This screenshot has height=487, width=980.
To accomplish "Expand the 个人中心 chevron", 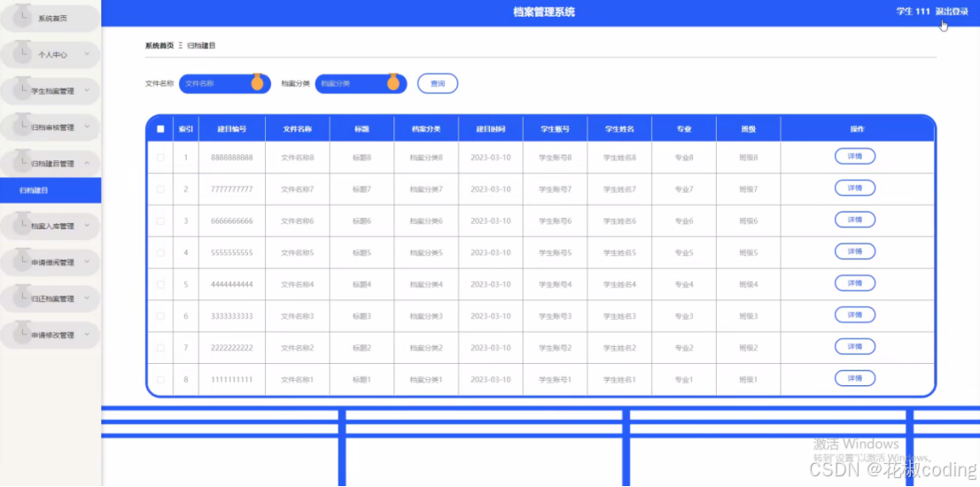I will click(x=87, y=54).
